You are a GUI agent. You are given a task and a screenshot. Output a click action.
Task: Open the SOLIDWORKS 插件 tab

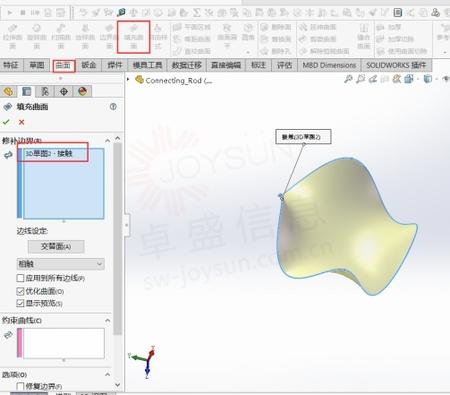396,65
